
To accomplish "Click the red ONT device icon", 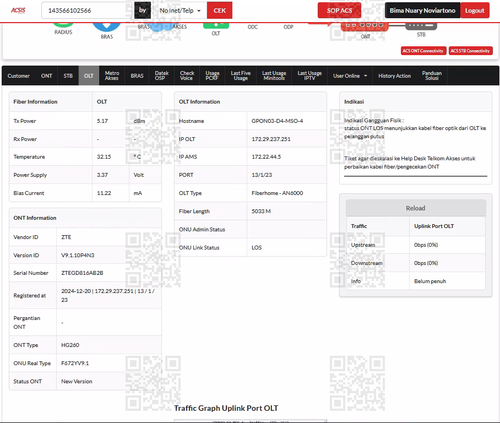I will tap(365, 27).
